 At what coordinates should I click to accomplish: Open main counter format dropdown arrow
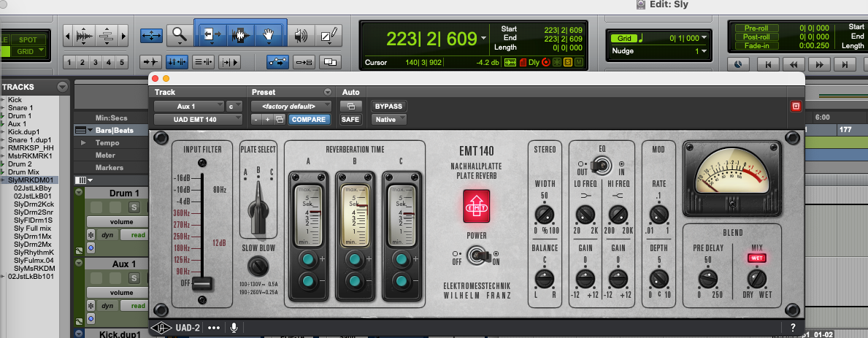tap(485, 39)
